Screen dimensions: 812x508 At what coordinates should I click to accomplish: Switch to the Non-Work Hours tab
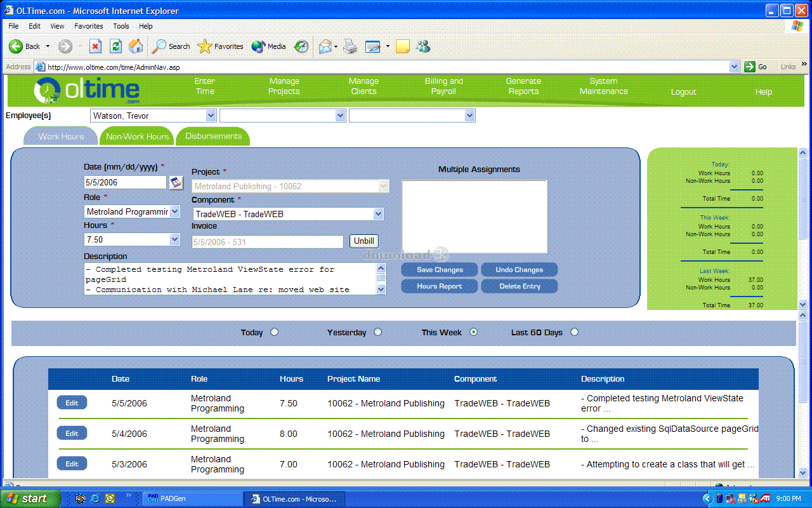click(x=137, y=137)
